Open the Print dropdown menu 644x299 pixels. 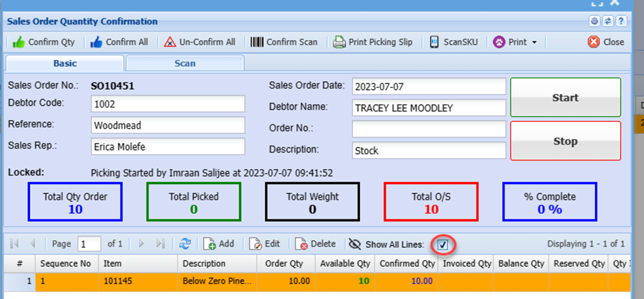coord(515,42)
